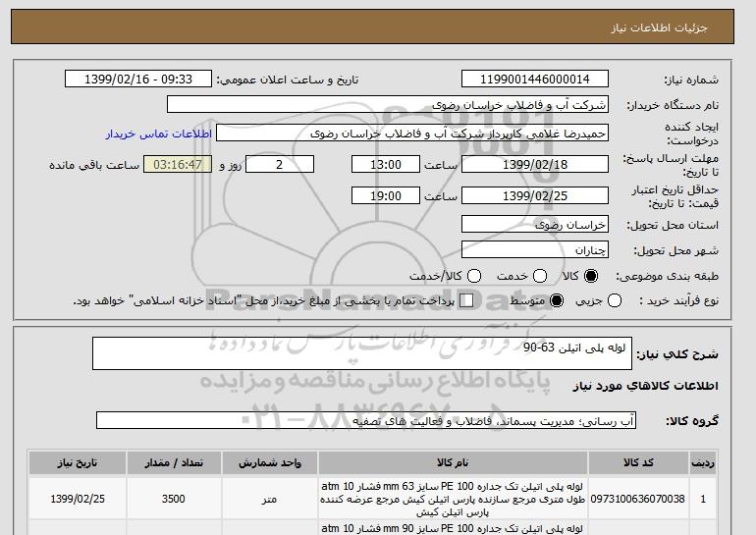
Task: Click delivery province field خراسان رضوی
Action: (535, 225)
